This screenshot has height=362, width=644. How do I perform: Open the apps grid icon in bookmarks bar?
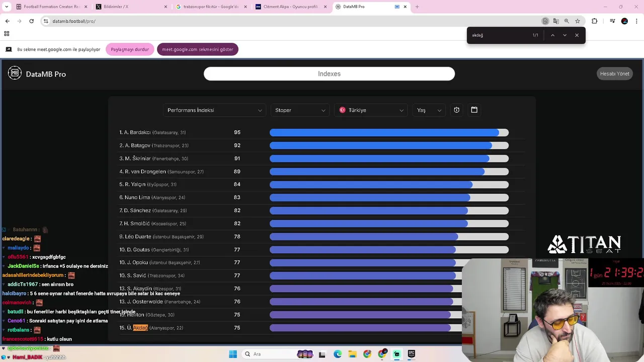click(x=7, y=34)
